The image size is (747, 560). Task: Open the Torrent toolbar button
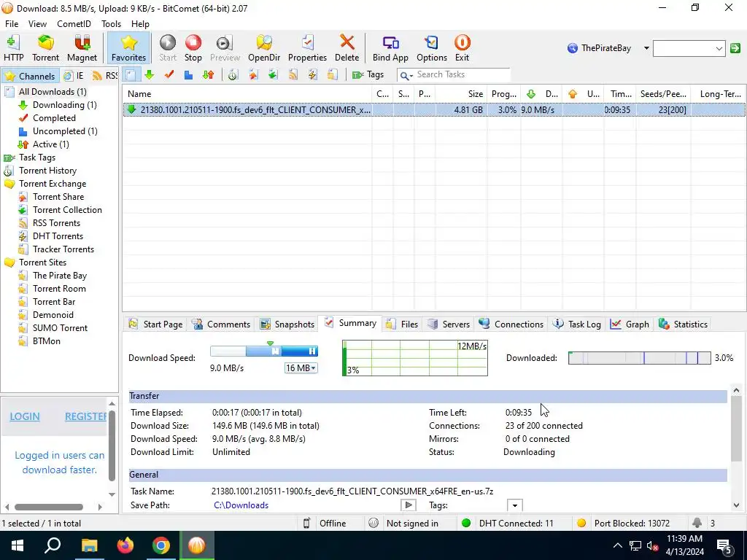46,47
